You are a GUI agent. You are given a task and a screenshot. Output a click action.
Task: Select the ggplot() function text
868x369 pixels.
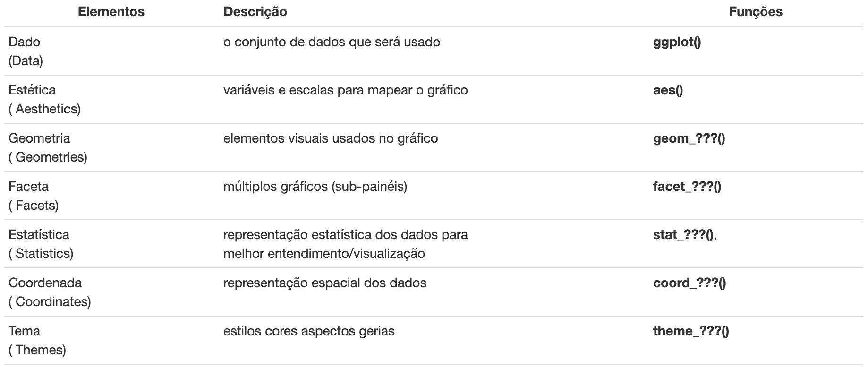coord(677,42)
